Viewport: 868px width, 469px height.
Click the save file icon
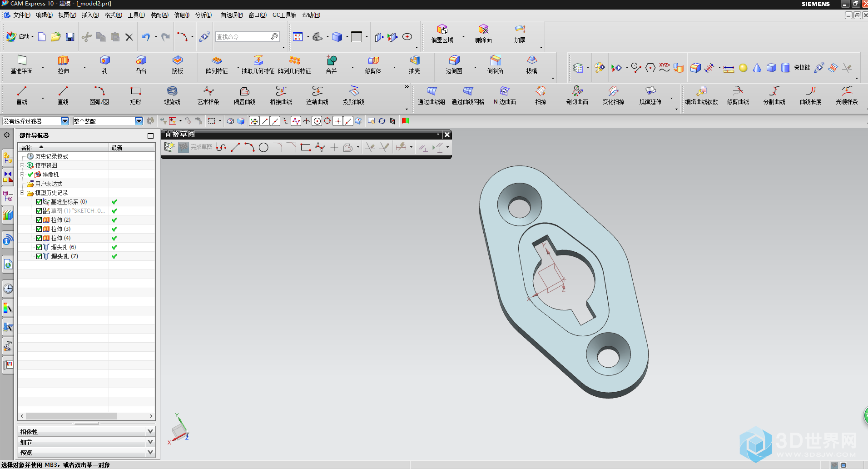tap(70, 37)
